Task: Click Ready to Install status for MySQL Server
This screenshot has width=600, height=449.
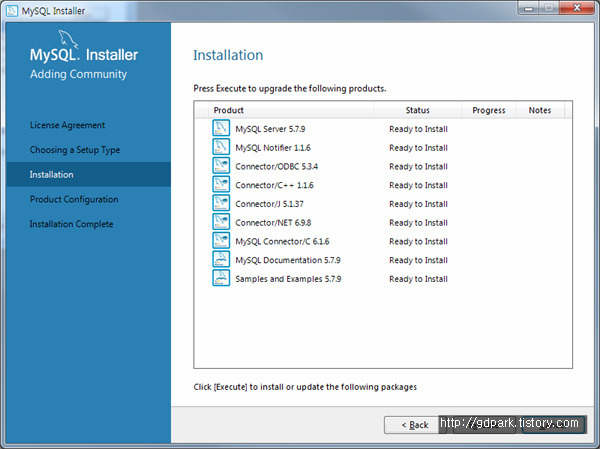Action: [418, 129]
